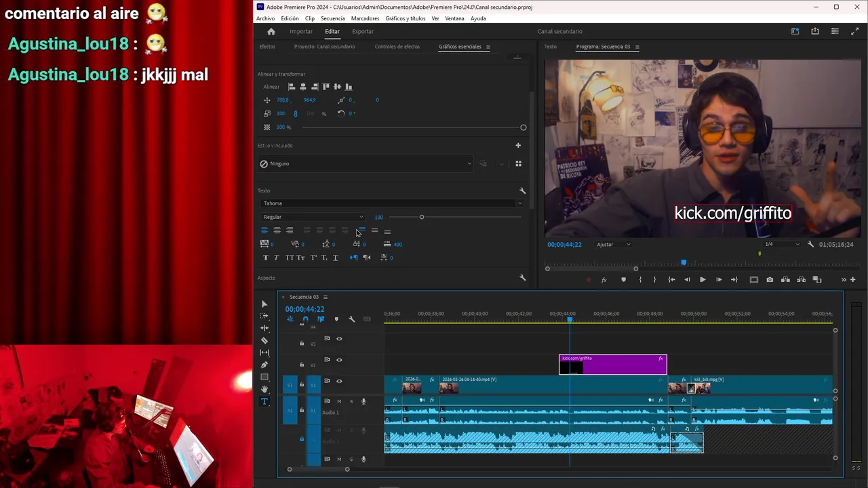Open the Archivo menu
The width and height of the screenshot is (868, 488).
click(x=265, y=18)
